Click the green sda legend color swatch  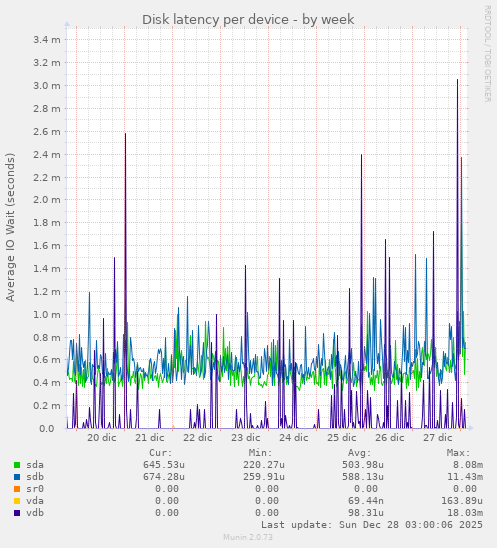point(17,465)
